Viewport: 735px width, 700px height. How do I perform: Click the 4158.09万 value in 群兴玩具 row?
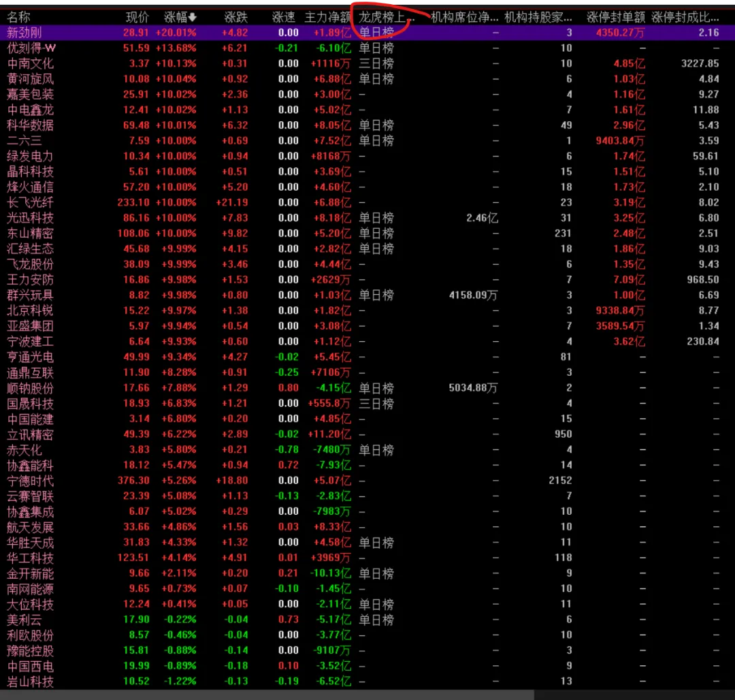(x=474, y=296)
